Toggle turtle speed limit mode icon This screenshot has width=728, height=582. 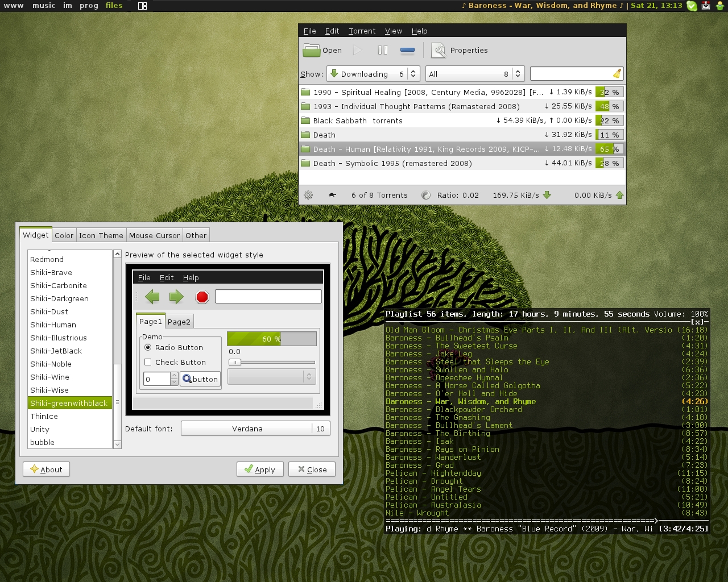tap(332, 195)
